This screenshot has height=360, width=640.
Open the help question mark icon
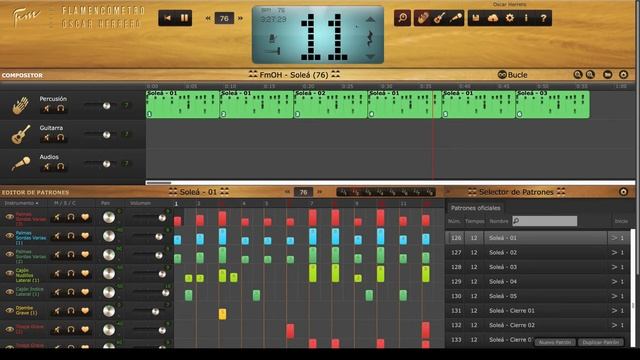(x=543, y=18)
